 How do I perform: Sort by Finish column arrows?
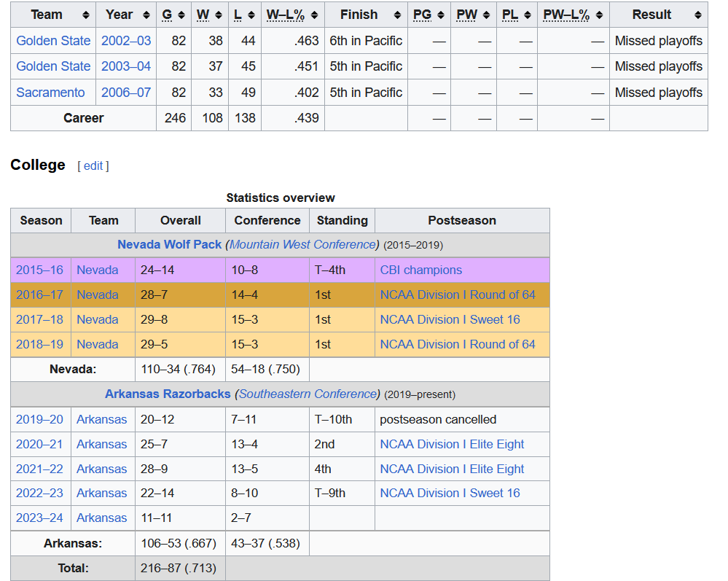[x=397, y=15]
